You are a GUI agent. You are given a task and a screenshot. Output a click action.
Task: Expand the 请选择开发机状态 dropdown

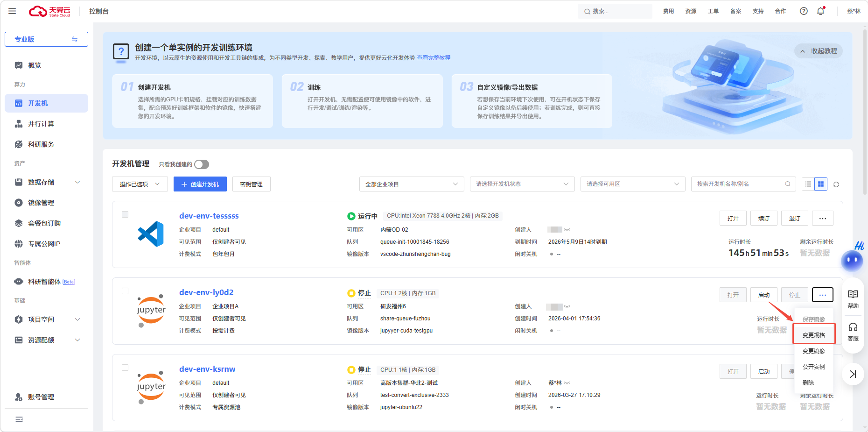(x=522, y=184)
